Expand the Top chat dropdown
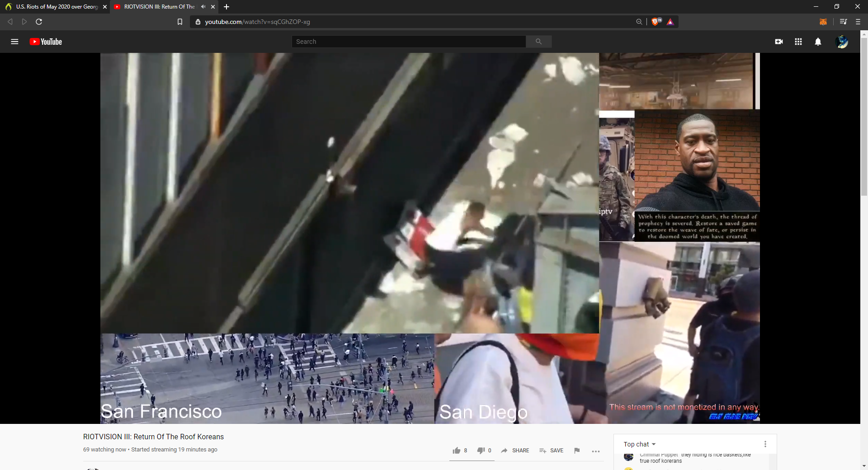The image size is (868, 470). coord(640,444)
